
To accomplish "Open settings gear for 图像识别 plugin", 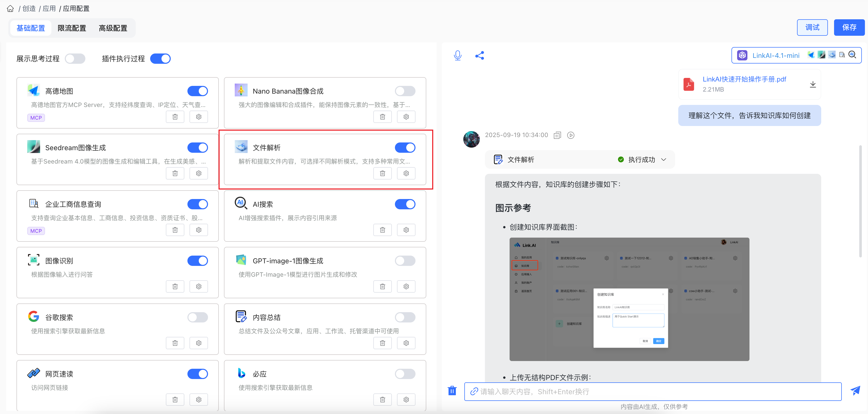I will [x=198, y=286].
